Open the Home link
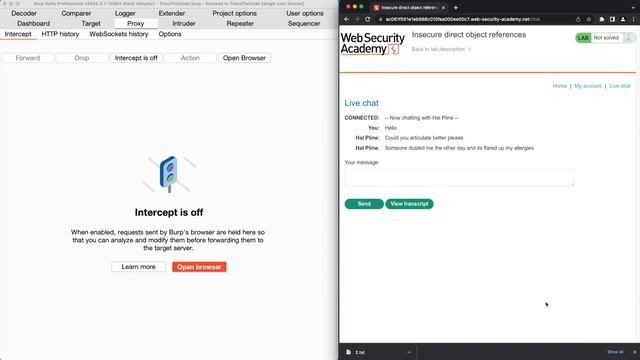 (560, 86)
